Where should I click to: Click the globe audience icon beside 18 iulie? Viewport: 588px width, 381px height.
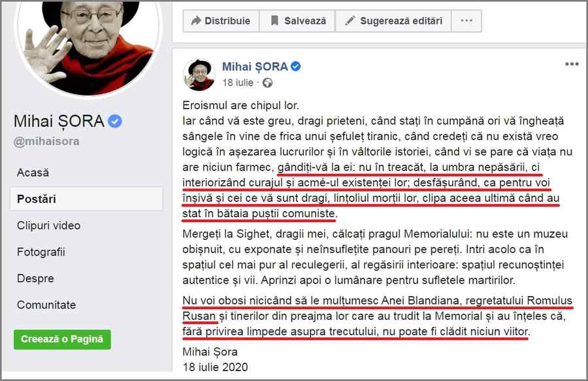pos(267,82)
